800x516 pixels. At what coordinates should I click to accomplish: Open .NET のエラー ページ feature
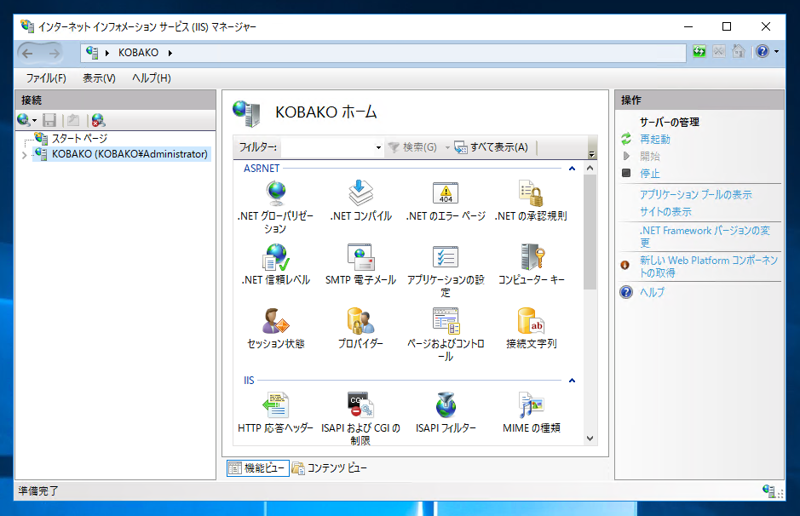445,201
